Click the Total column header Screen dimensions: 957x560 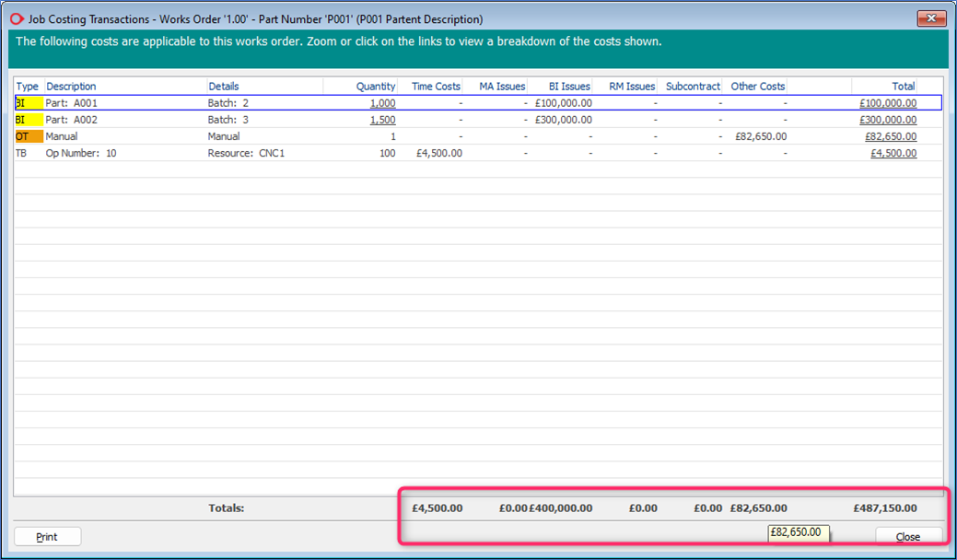click(x=902, y=86)
